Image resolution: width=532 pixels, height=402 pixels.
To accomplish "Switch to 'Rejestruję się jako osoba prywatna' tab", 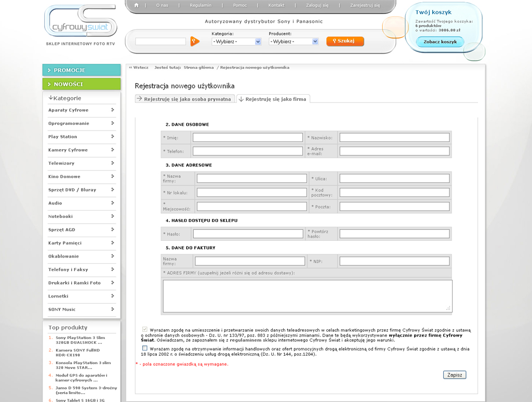I will pyautogui.click(x=184, y=99).
